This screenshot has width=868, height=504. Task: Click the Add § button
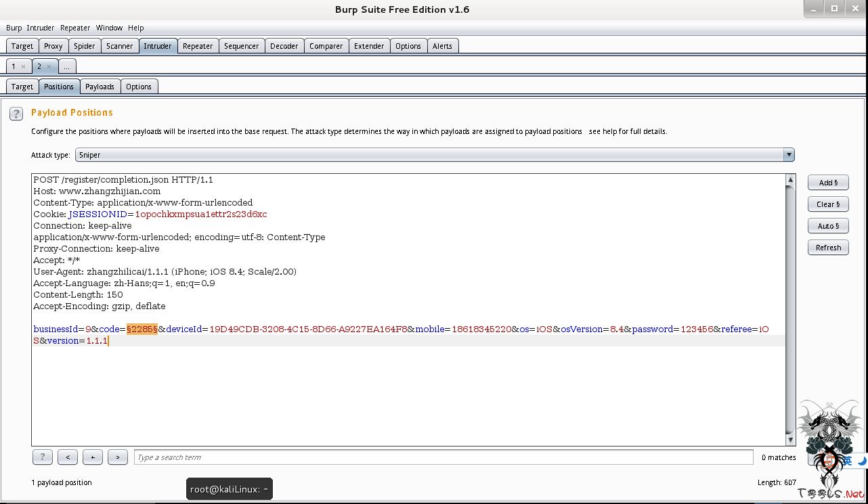coord(828,183)
